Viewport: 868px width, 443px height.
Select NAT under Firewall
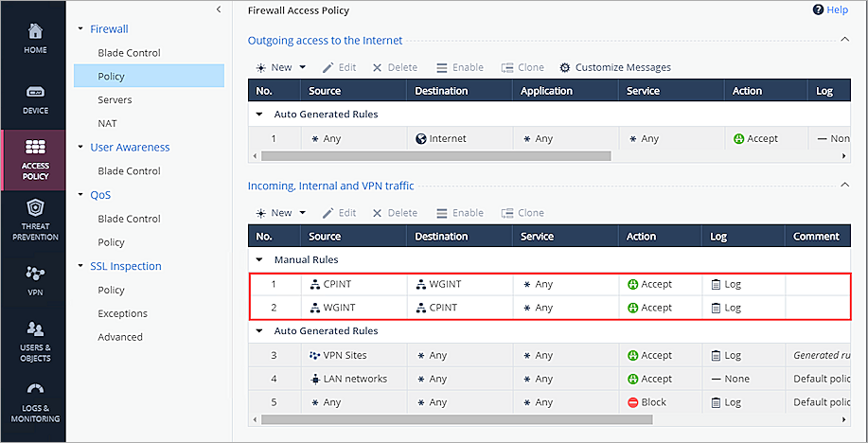pyautogui.click(x=107, y=124)
